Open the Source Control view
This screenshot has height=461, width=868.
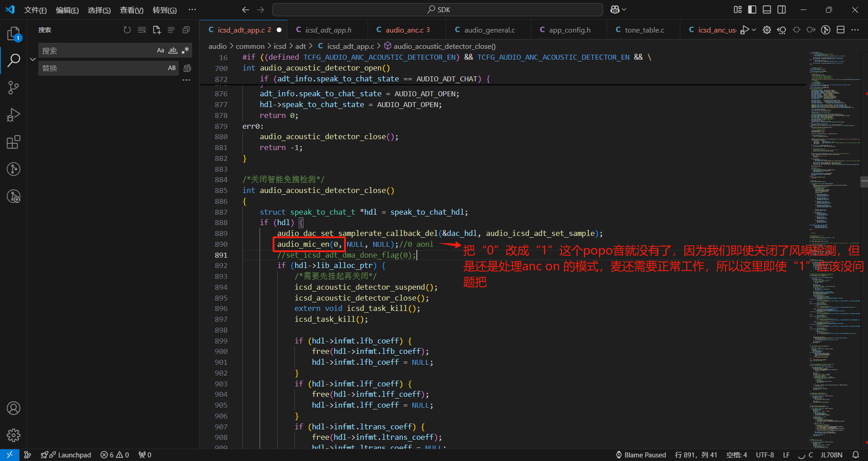(x=14, y=88)
